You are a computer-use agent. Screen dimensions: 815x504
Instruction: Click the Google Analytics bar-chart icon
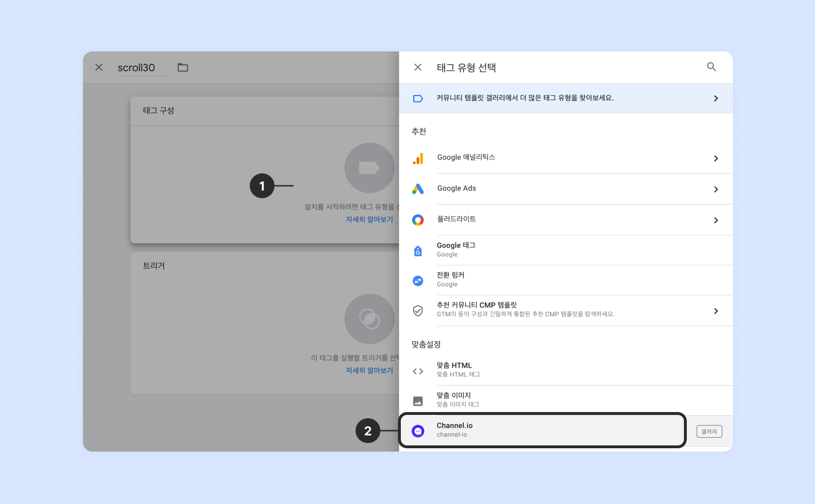click(418, 158)
